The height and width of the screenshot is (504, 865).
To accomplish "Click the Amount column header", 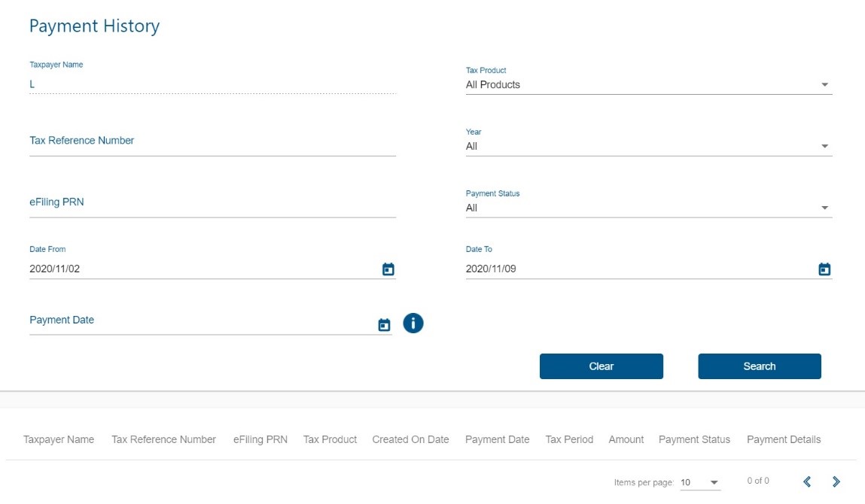I will coord(626,439).
